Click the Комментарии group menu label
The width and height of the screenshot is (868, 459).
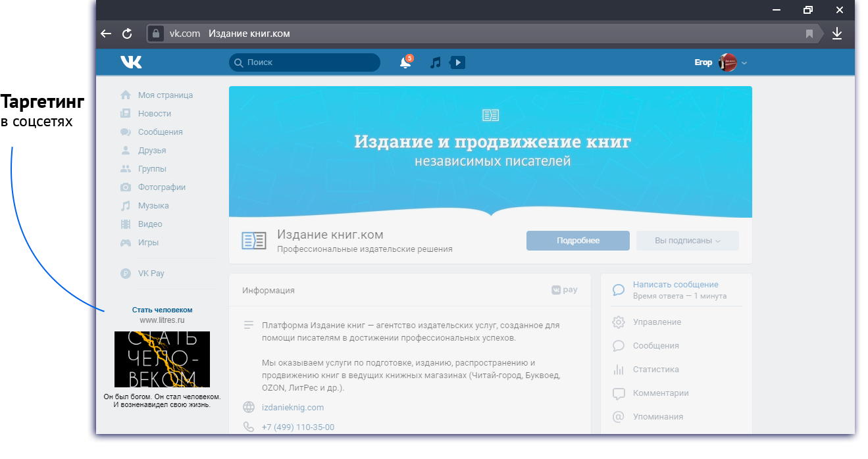click(661, 393)
